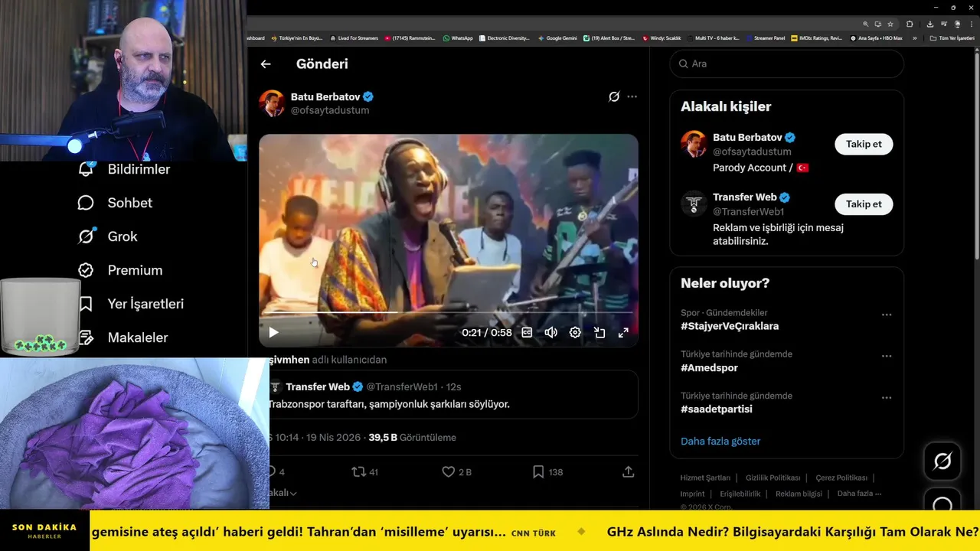Open the Streamer Panel bookmark

click(765, 38)
